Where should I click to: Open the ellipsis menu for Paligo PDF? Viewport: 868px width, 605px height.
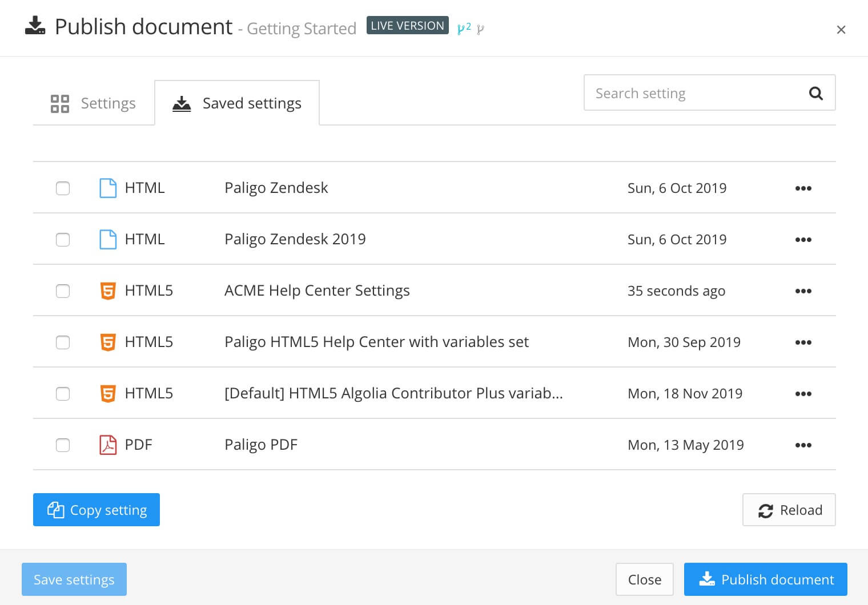point(803,445)
